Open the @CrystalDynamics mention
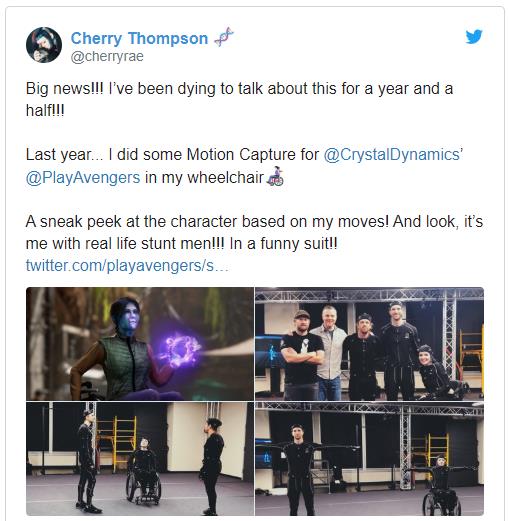Viewport: 508px width, 521px height. point(392,155)
